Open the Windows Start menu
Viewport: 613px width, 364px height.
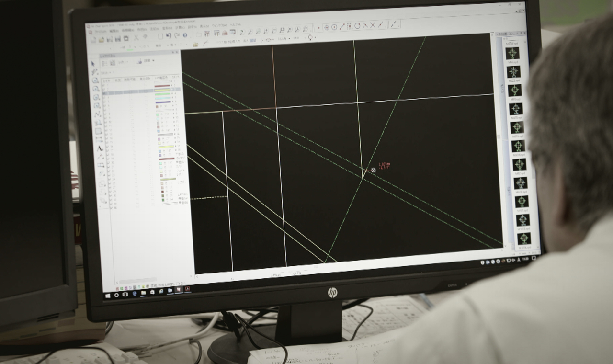[108, 296]
